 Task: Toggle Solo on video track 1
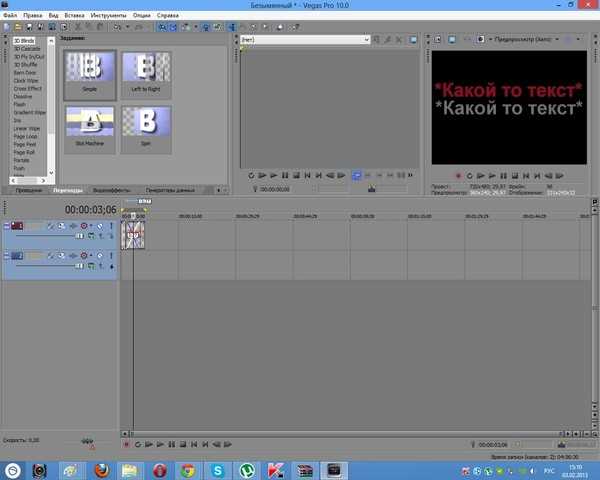point(111,226)
